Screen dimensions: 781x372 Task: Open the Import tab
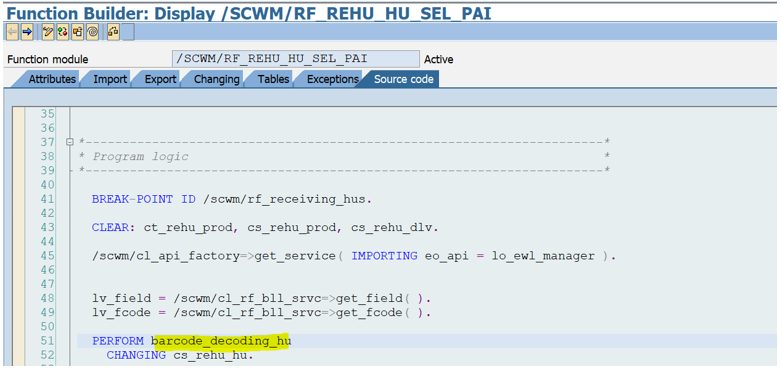point(110,79)
